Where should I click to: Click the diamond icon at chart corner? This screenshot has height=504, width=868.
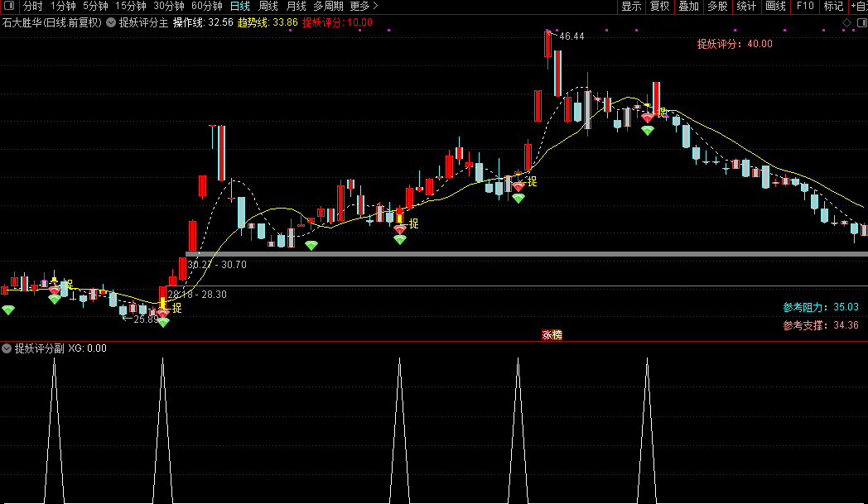tap(847, 22)
